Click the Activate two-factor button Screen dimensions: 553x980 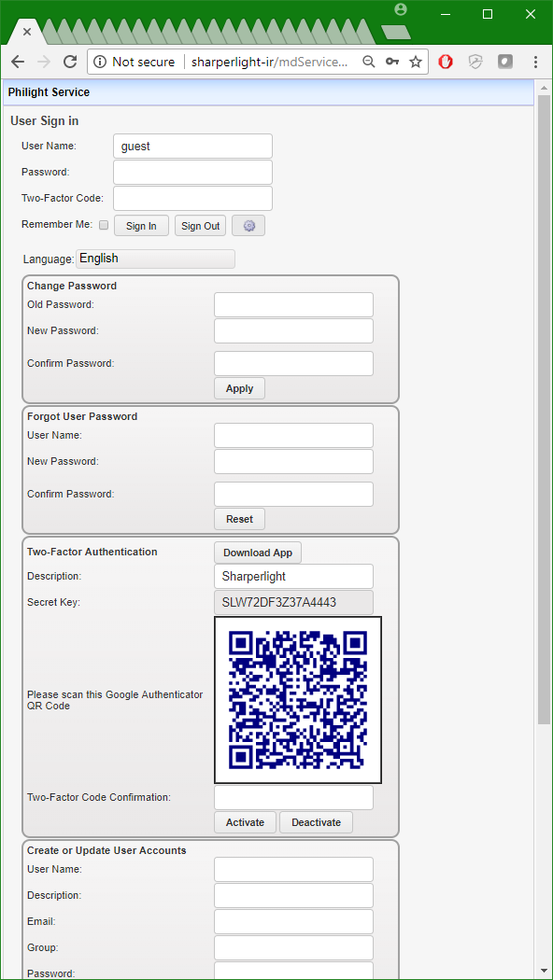pyautogui.click(x=246, y=822)
